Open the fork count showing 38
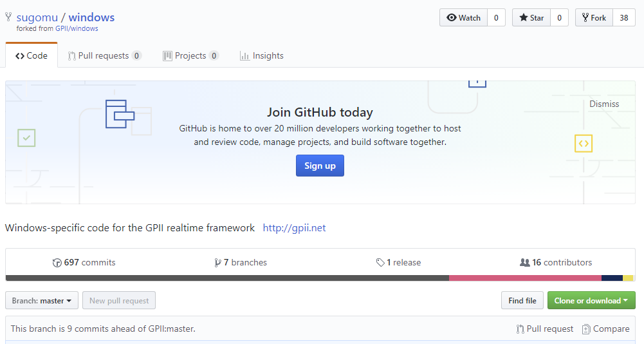 624,17
